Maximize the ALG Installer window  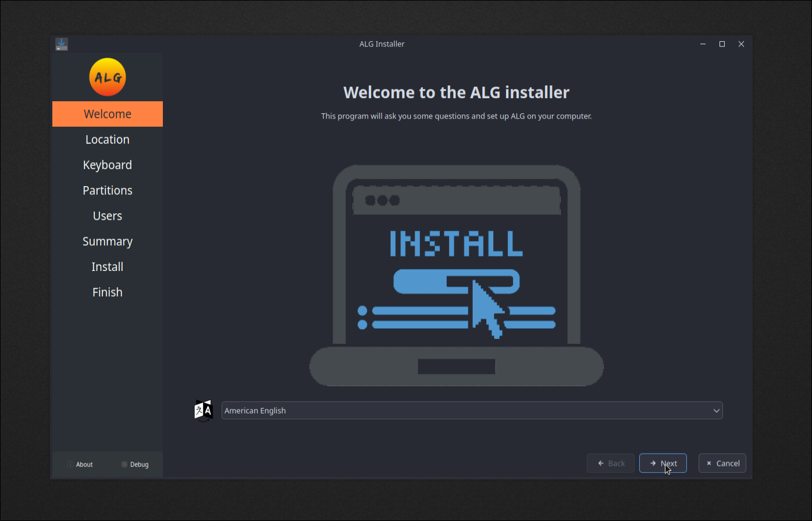click(722, 44)
